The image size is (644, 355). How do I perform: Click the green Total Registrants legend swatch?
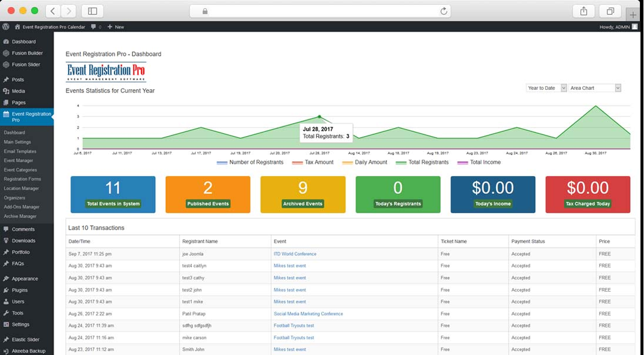click(x=400, y=163)
